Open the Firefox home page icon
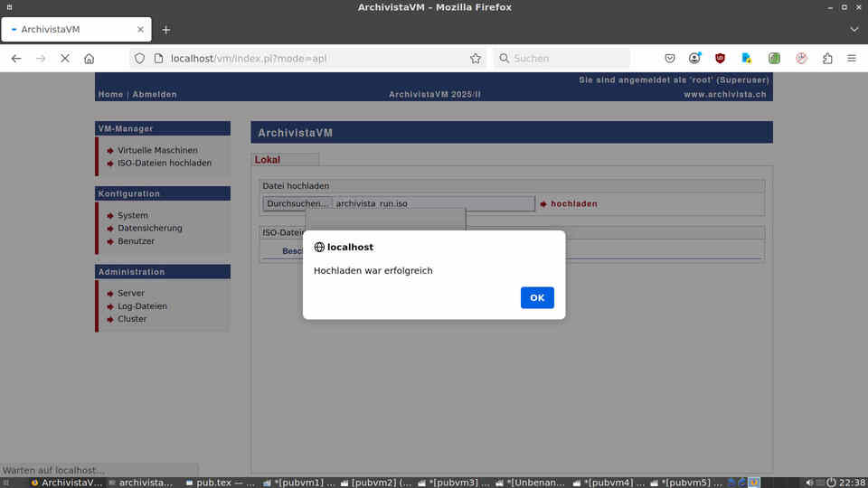868x488 pixels. 90,58
